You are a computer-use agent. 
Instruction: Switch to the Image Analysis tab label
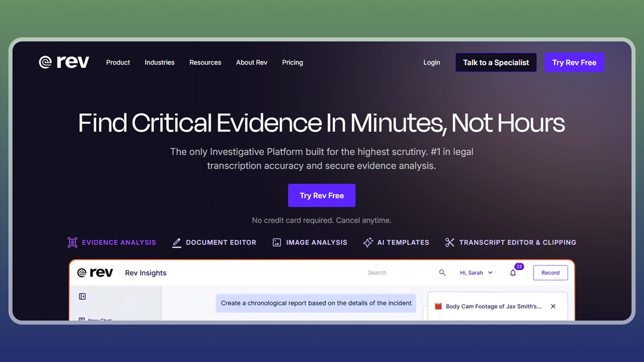click(317, 243)
